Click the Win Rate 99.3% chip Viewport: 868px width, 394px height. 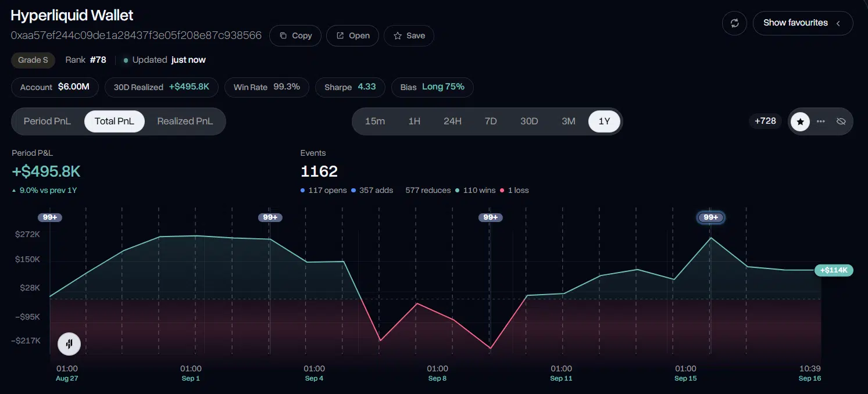[267, 87]
